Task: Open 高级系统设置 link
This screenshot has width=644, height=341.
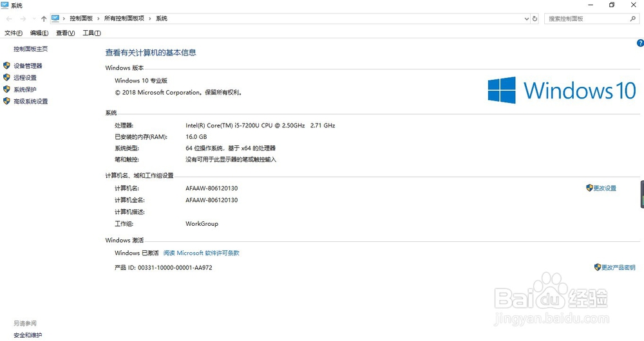Action: 31,102
